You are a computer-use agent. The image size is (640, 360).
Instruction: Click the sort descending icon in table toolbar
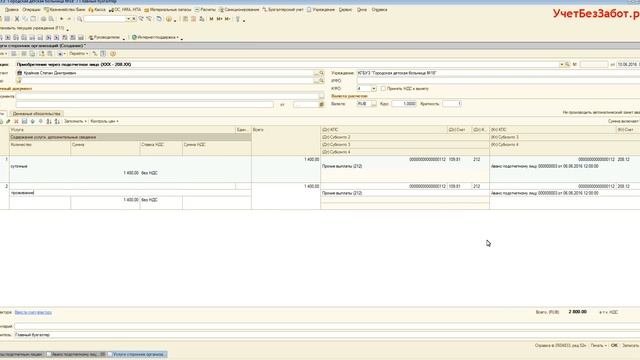[x=57, y=121]
